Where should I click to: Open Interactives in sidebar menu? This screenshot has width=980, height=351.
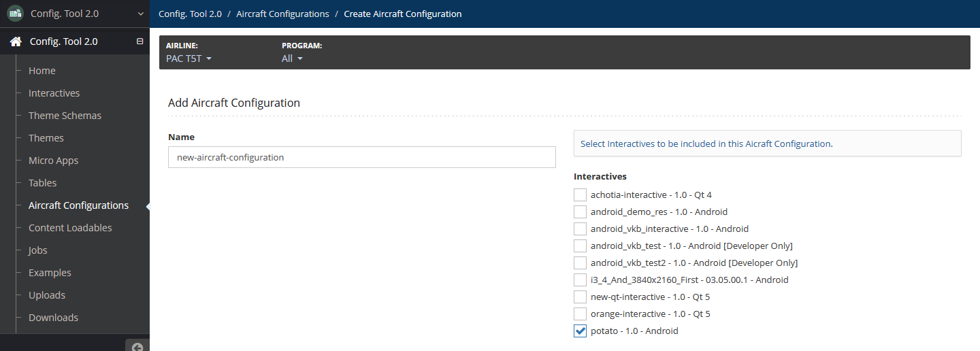click(x=54, y=93)
